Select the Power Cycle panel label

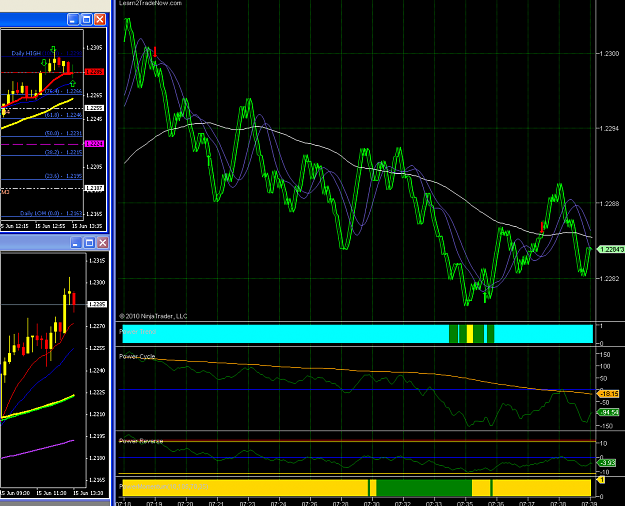tap(137, 356)
